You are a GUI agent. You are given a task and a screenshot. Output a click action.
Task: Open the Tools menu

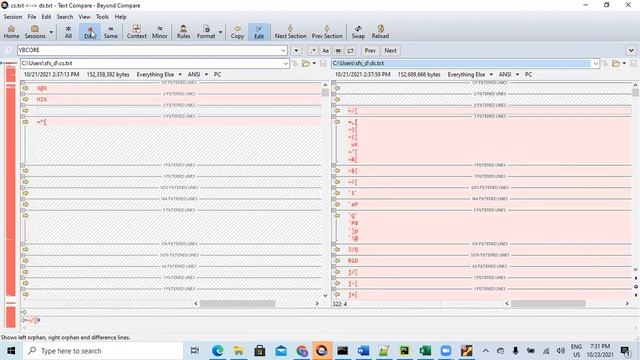tap(102, 17)
